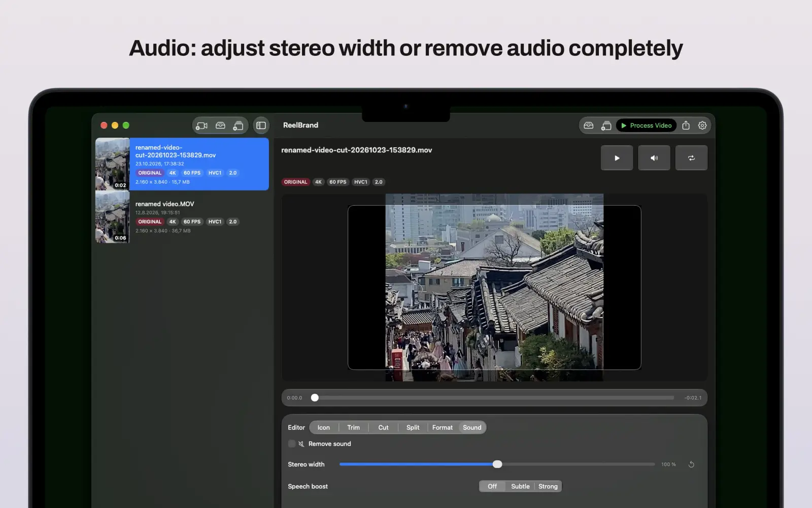
Task: Open the share icon in the top toolbar
Action: click(686, 125)
